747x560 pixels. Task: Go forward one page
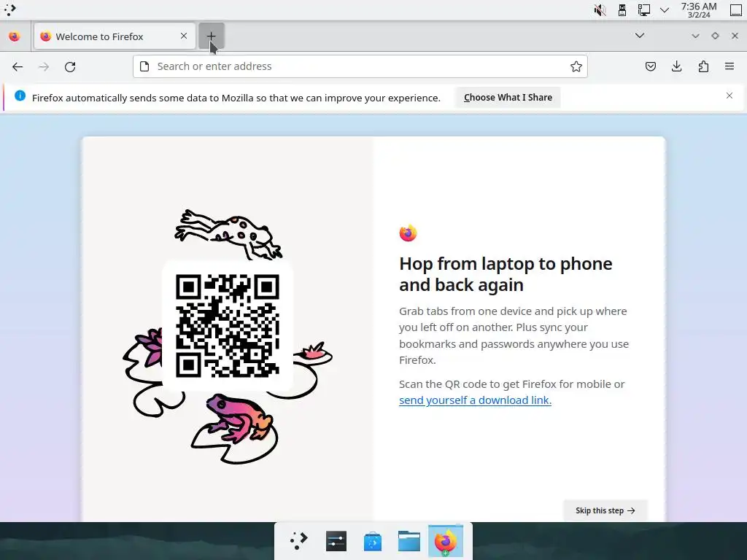click(44, 66)
